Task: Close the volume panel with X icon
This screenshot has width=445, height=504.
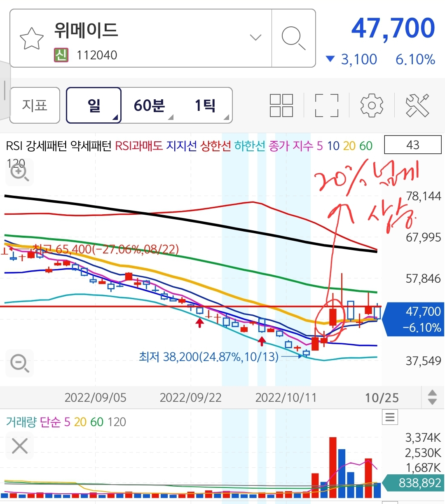Action: tap(19, 446)
